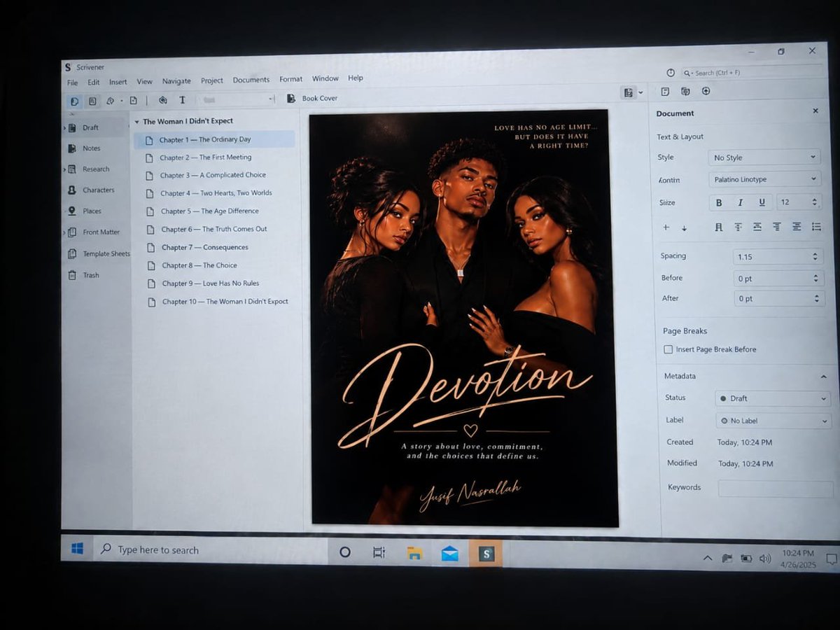This screenshot has height=630, width=840.
Task: Click the bulleted list icon in Text & Layout
Action: pyautogui.click(x=816, y=227)
